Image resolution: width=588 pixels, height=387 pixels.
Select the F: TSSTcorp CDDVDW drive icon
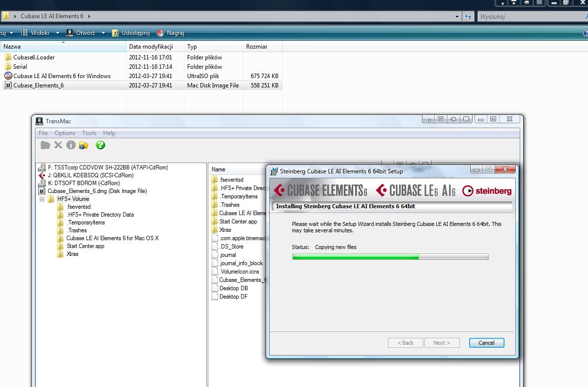tap(42, 167)
